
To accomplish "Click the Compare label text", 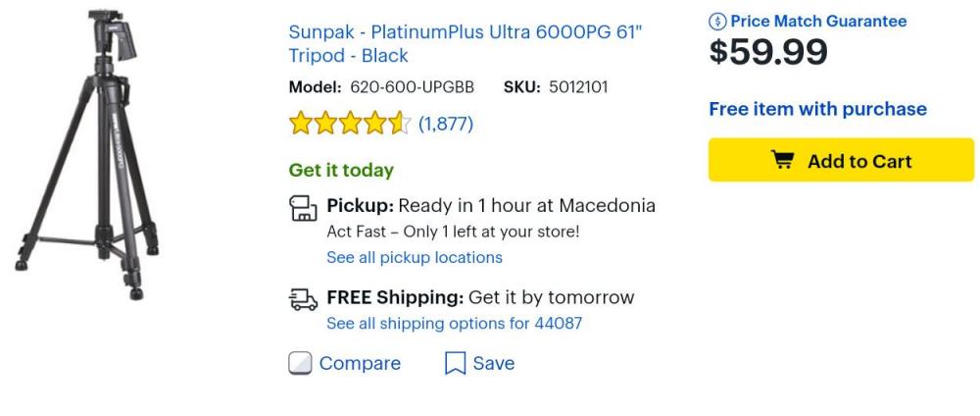I will click(x=360, y=364).
